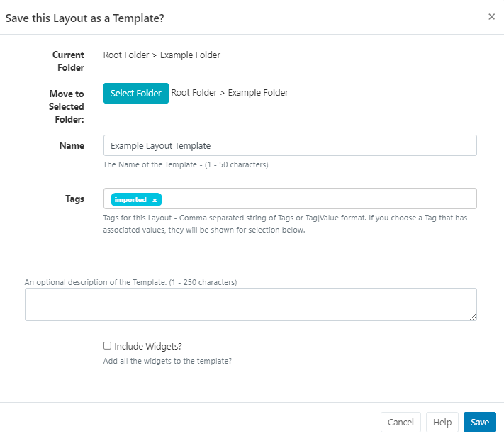Click the folder path beside Select Folder
The image size is (504, 441).
click(230, 93)
